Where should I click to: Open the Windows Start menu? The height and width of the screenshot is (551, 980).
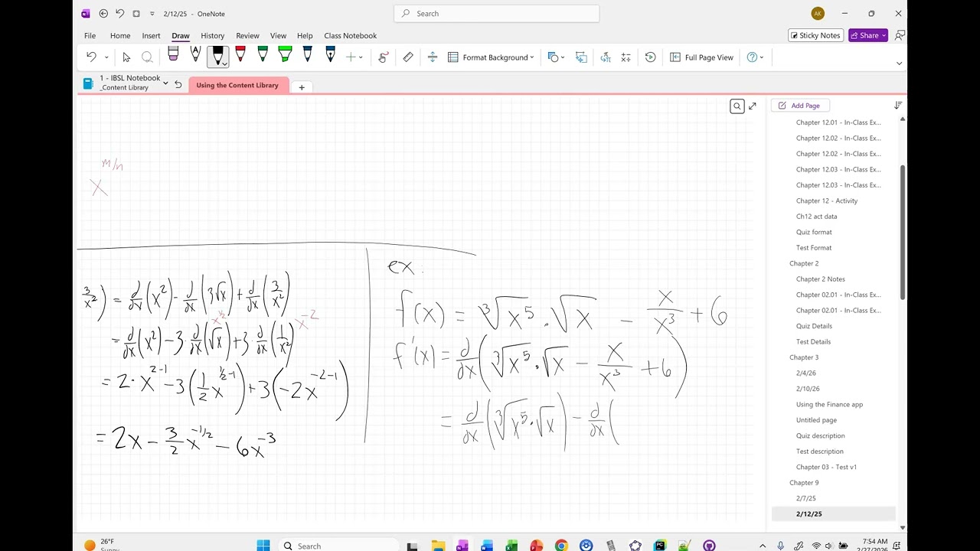point(263,546)
